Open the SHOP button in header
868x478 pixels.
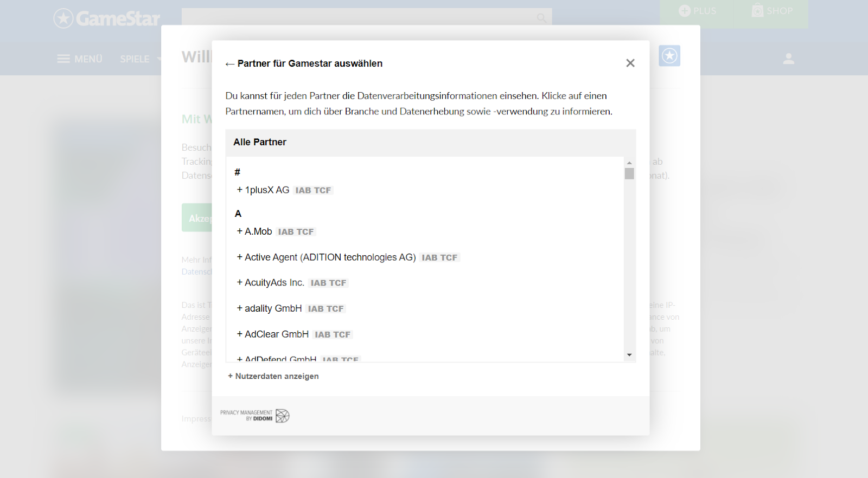tap(772, 11)
